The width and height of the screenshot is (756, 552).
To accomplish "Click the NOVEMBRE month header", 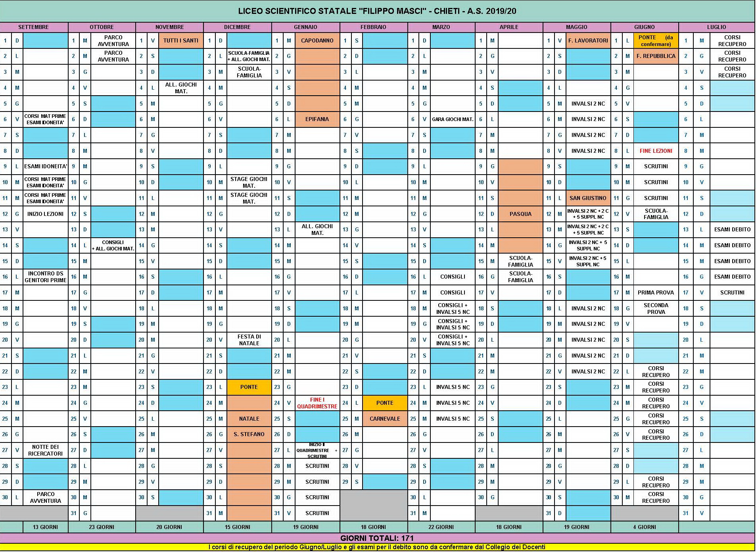I will 170,27.
